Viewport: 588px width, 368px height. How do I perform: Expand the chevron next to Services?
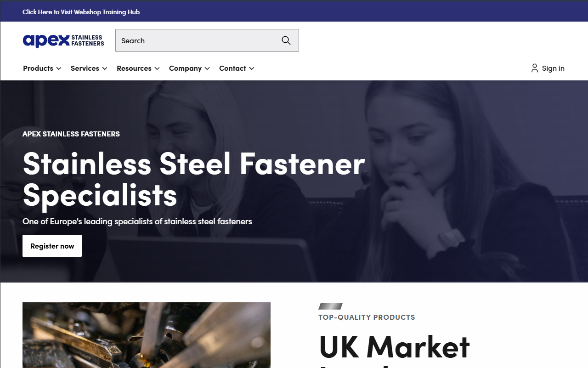(x=105, y=68)
